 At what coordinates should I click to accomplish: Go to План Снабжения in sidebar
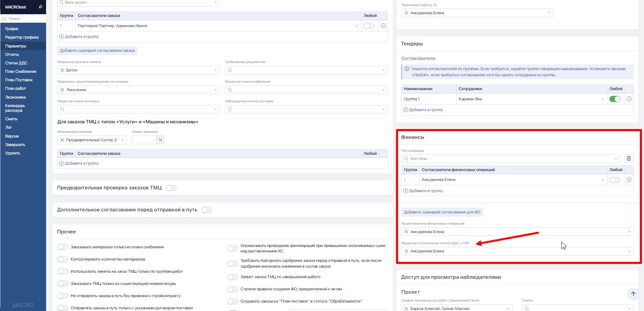coord(21,71)
